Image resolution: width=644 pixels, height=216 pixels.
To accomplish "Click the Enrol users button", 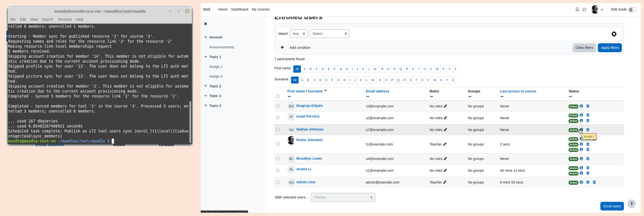I will pos(612,206).
